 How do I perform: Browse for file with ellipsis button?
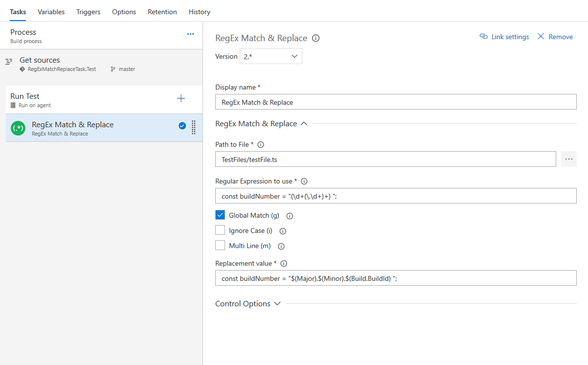569,159
